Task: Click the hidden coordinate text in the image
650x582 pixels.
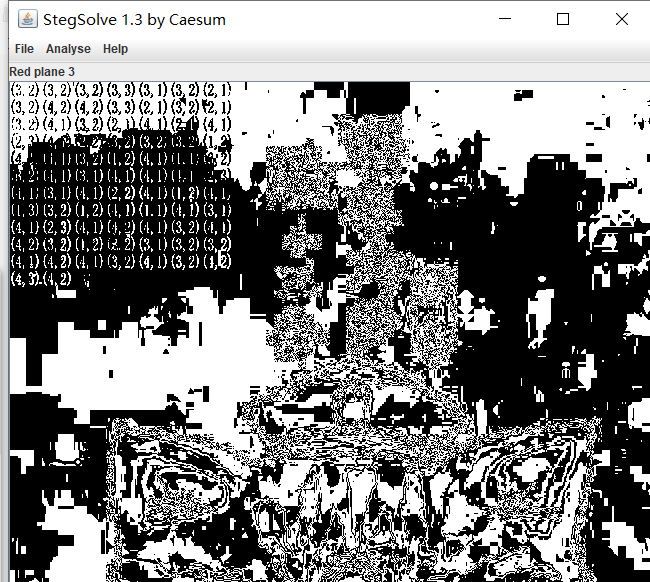Action: point(121,184)
